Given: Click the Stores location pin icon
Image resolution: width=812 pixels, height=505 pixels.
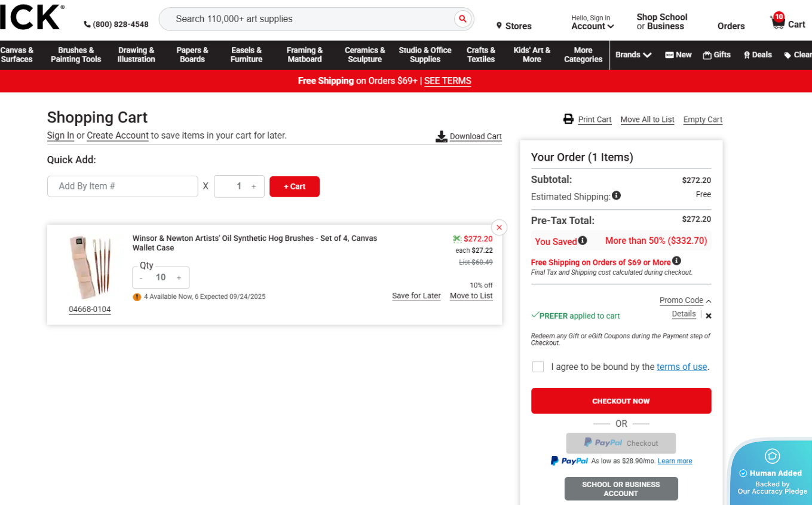Looking at the screenshot, I should pos(499,26).
